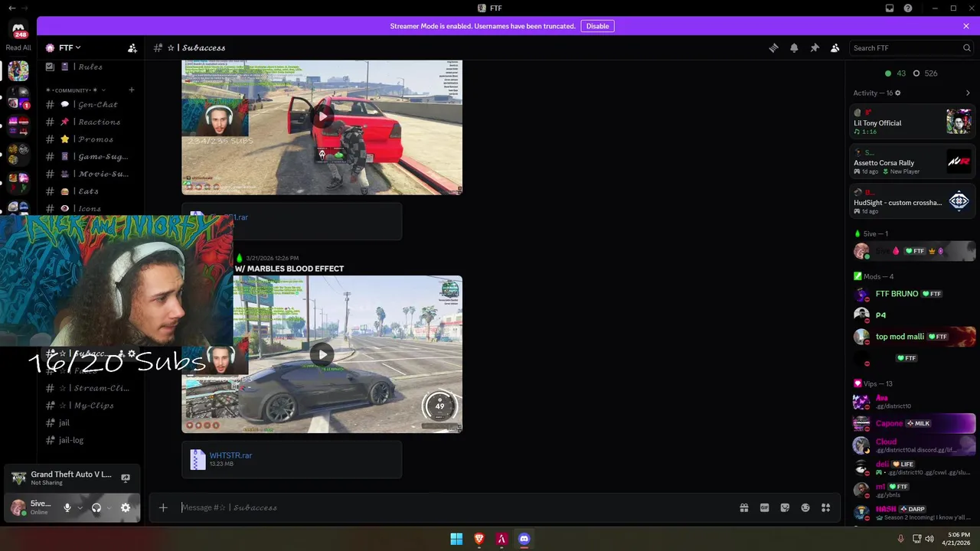The width and height of the screenshot is (980, 551).
Task: Click the taskbar volume speaker icon
Action: pyautogui.click(x=929, y=539)
